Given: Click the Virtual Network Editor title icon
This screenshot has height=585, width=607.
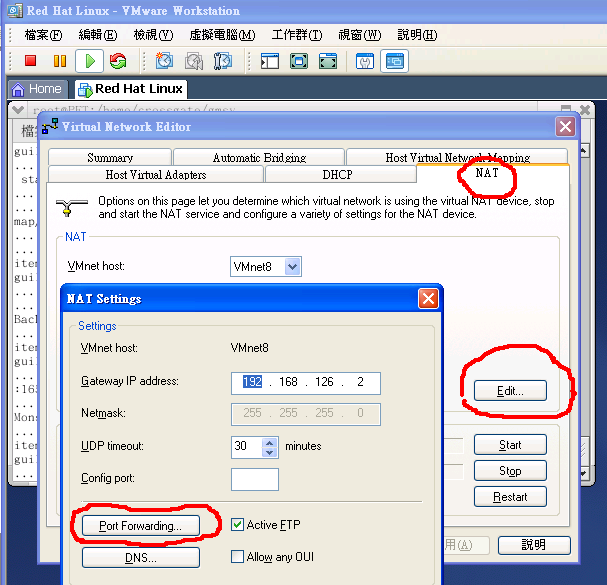Looking at the screenshot, I should [x=50, y=126].
